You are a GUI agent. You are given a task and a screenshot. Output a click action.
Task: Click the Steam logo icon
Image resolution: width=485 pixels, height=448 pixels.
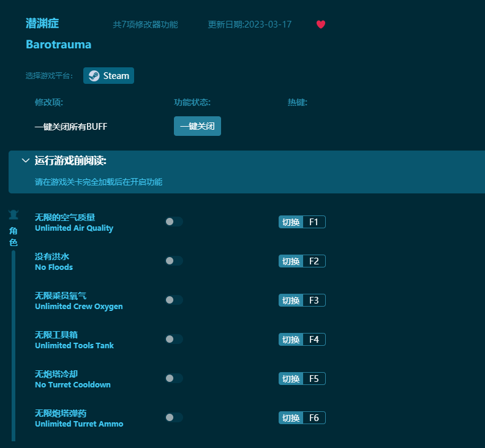(94, 76)
